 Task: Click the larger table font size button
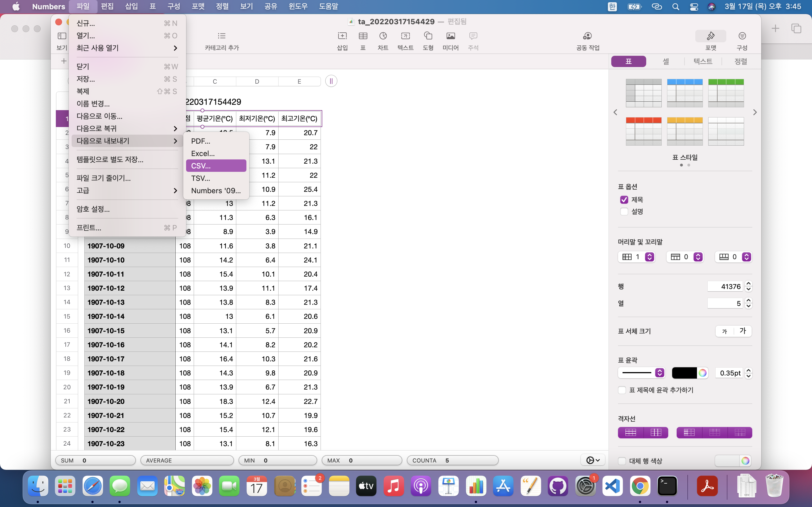tap(743, 331)
